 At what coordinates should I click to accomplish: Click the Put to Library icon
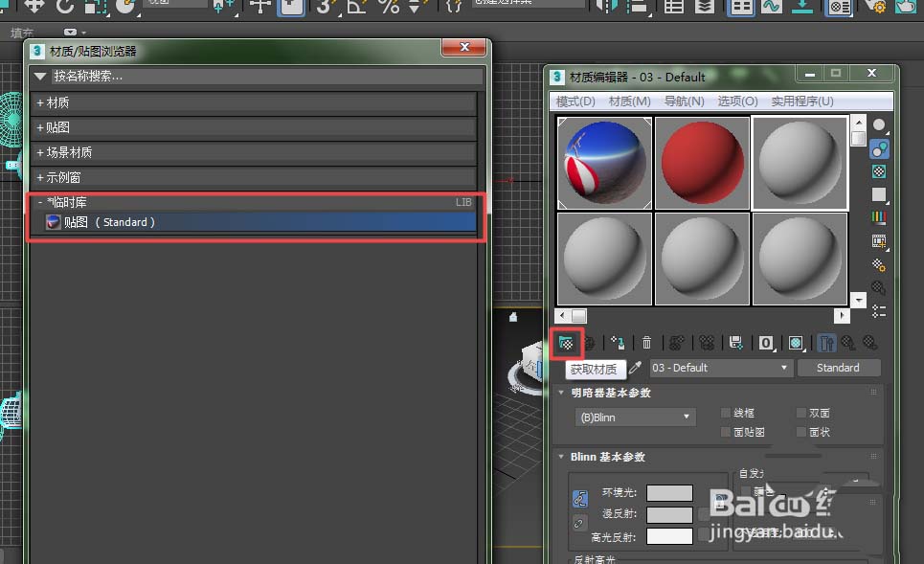coord(736,343)
